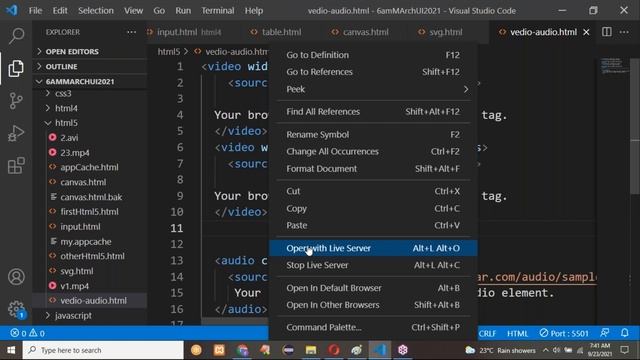Click the Chrome taskbar icon
The height and width of the screenshot is (360, 640).
tap(242, 350)
